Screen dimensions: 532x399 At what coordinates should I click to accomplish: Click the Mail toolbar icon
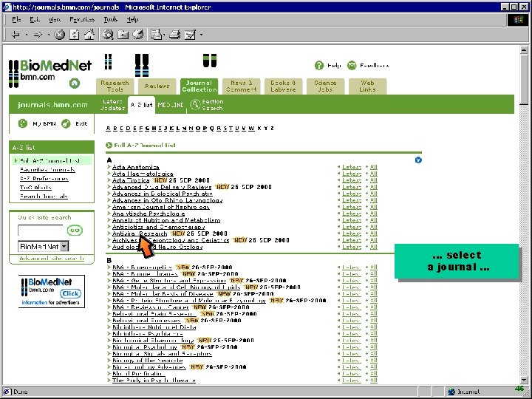pyautogui.click(x=156, y=35)
